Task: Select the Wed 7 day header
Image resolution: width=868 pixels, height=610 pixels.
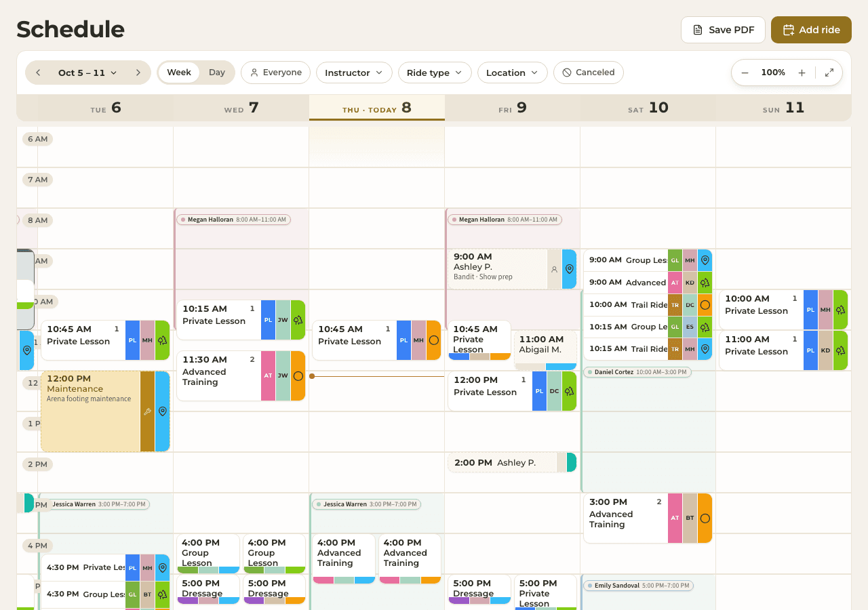Action: click(x=241, y=108)
